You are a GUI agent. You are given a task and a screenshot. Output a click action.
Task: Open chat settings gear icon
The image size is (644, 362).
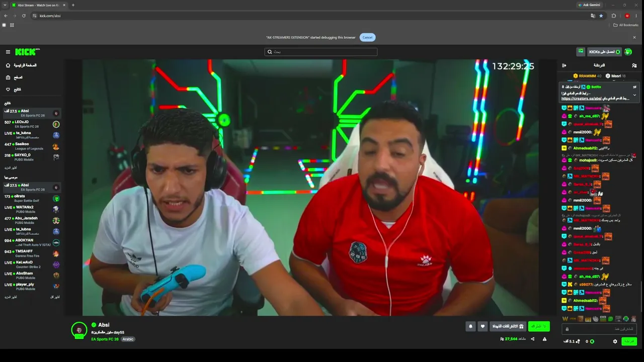click(615, 341)
